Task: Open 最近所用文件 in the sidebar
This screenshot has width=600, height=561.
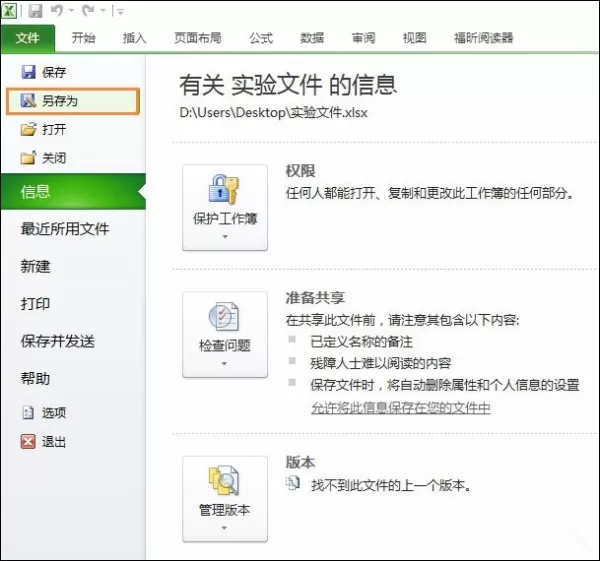Action: 65,229
